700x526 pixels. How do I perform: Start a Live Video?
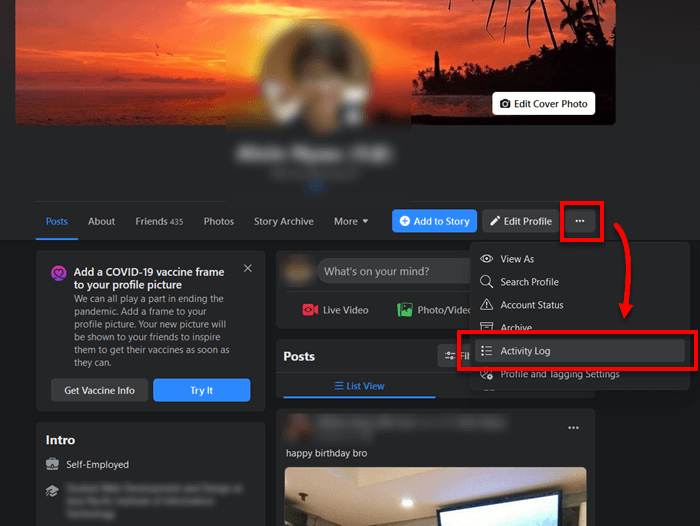point(336,310)
